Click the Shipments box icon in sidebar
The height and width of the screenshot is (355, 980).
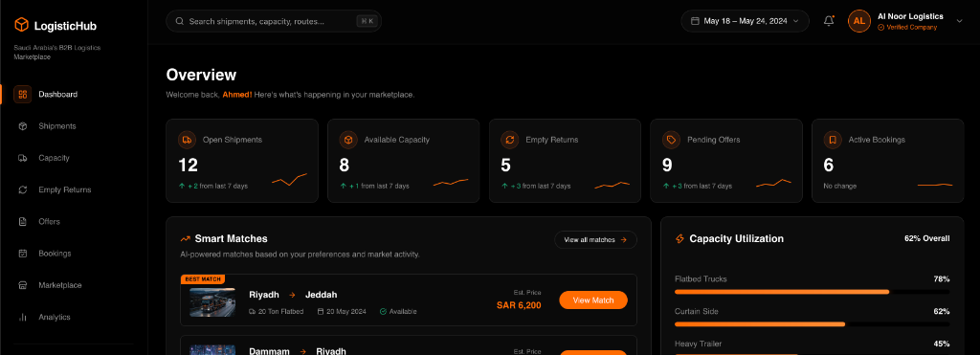pos(23,126)
